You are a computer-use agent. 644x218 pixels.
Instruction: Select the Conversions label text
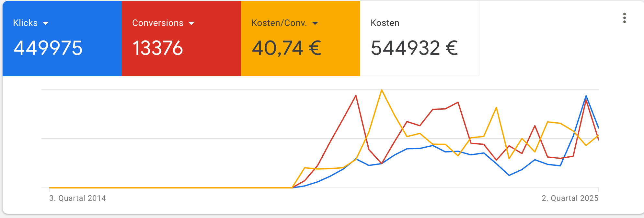pos(158,23)
